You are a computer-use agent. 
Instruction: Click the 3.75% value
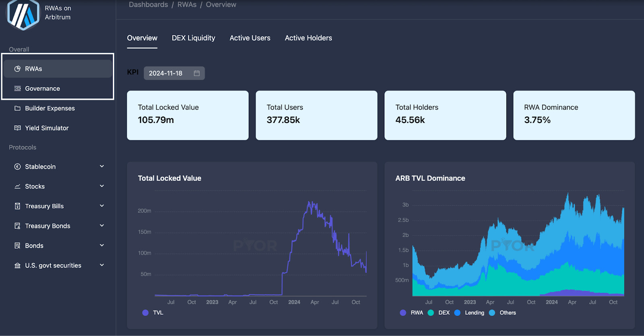[x=537, y=120]
